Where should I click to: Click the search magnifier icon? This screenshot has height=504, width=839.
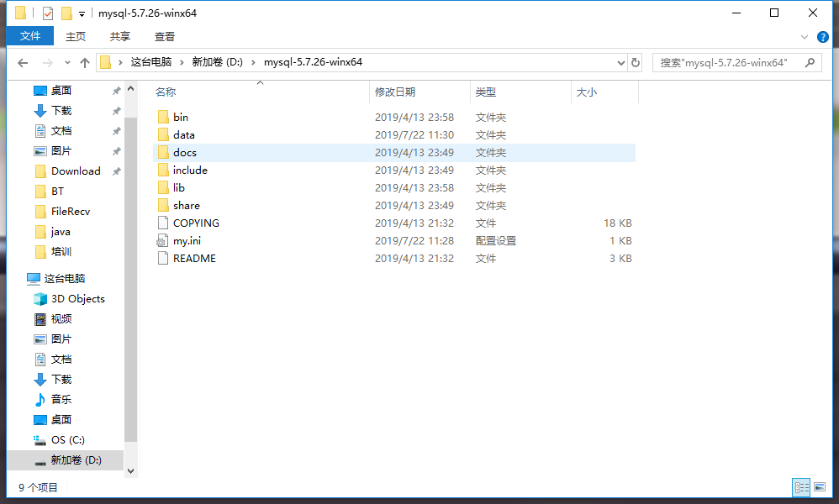(810, 62)
